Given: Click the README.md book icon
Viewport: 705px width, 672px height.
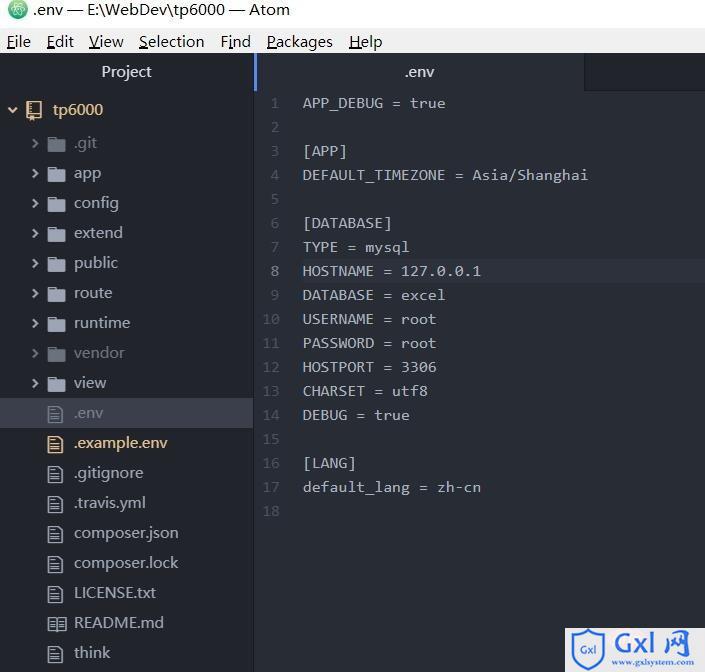Looking at the screenshot, I should click(57, 624).
